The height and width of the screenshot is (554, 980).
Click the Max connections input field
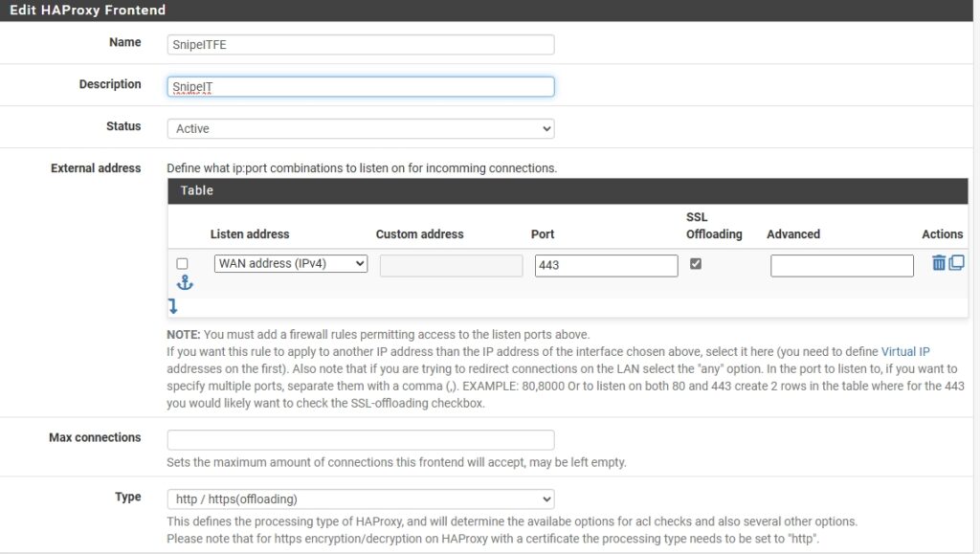[361, 440]
